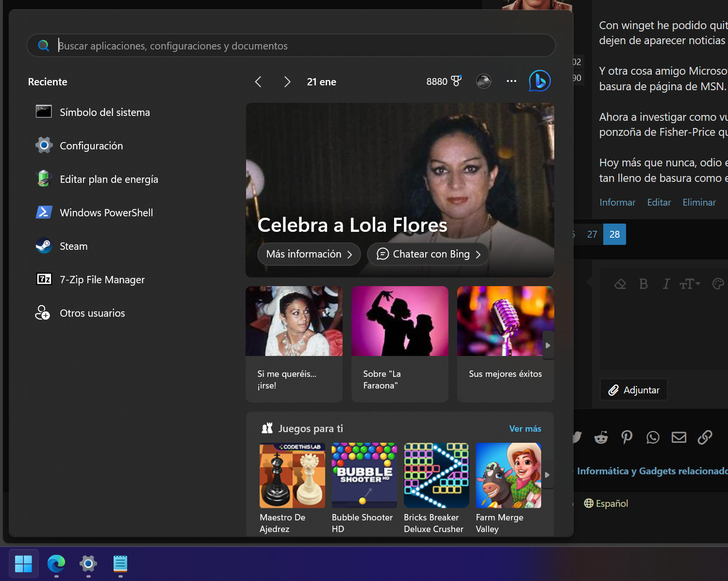
Task: Select forum page 28
Action: (x=614, y=234)
